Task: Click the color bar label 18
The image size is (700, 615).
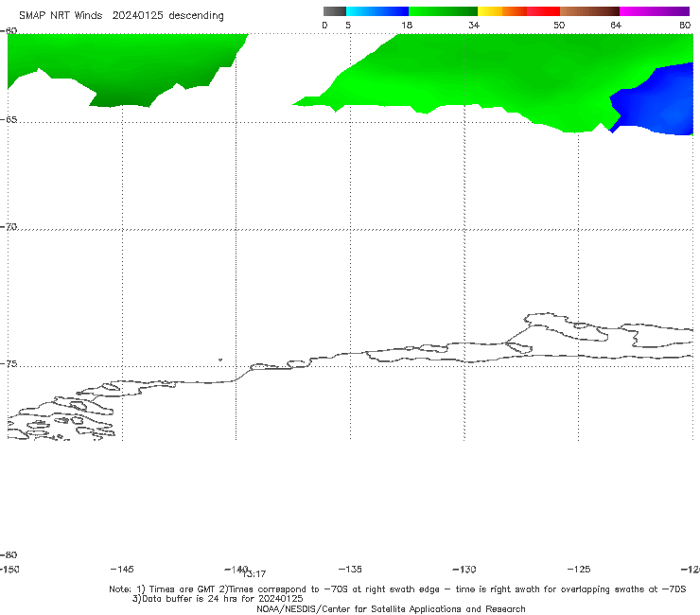Action: click(x=407, y=26)
